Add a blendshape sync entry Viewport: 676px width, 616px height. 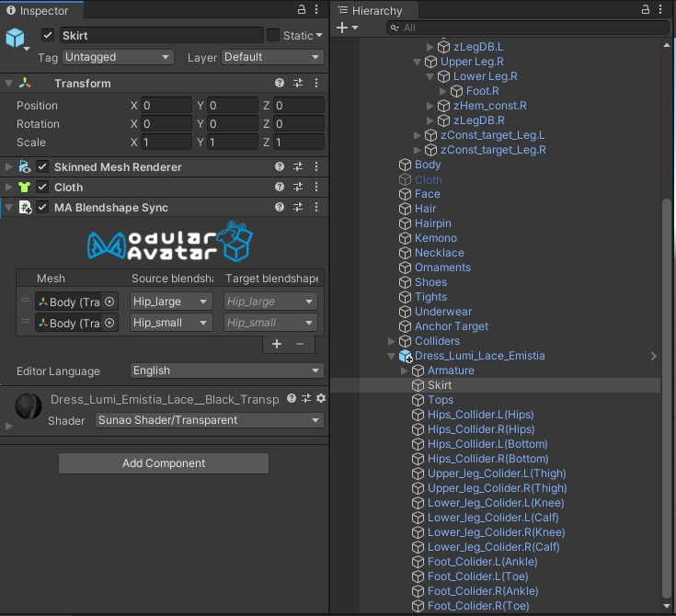(x=277, y=344)
